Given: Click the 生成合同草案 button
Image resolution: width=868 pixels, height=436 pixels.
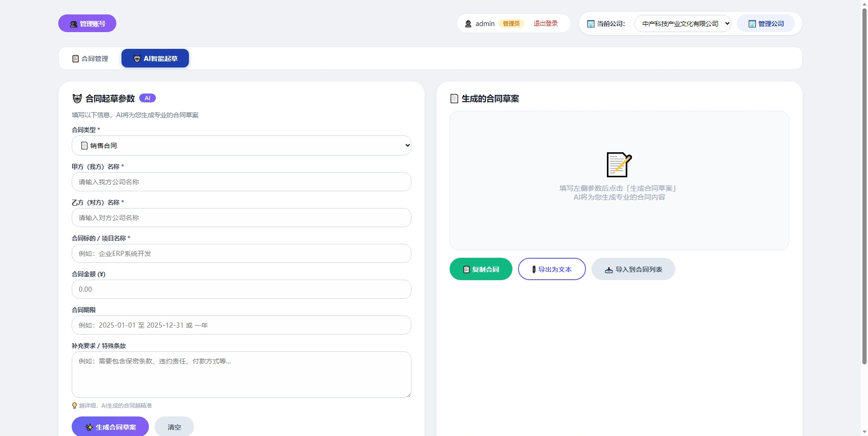Looking at the screenshot, I should pos(110,427).
